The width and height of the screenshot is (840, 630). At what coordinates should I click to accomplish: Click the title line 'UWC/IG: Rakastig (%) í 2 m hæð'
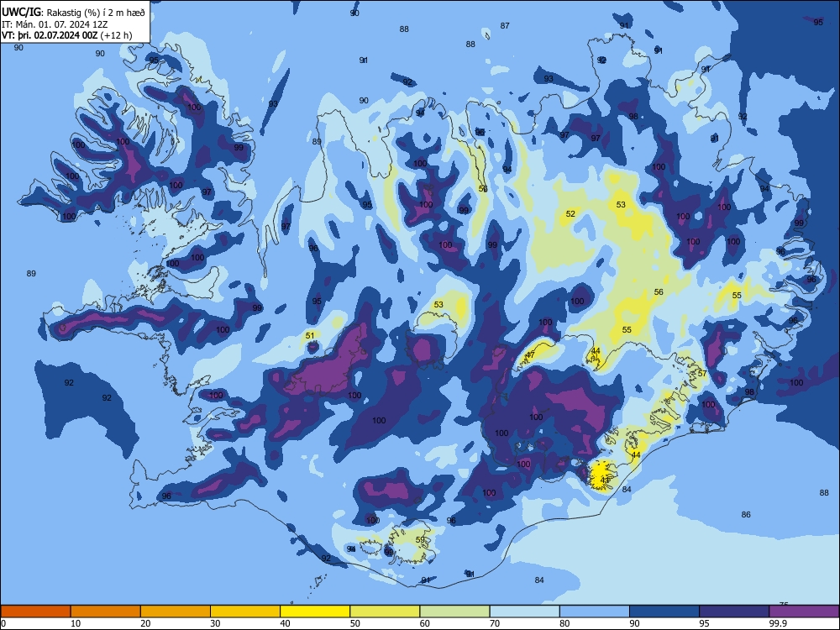pos(73,13)
